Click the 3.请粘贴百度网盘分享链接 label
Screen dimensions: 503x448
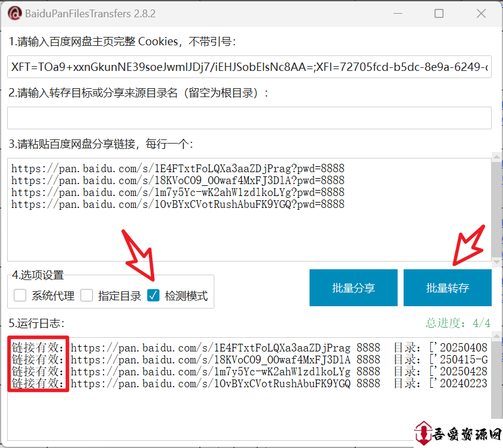coord(101,144)
